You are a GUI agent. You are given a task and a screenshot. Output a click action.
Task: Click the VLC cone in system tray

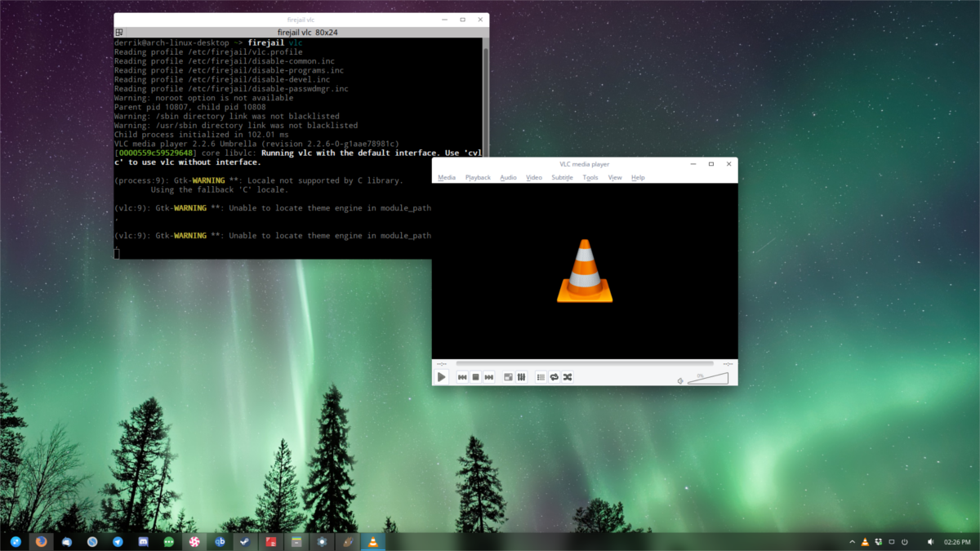(x=865, y=542)
